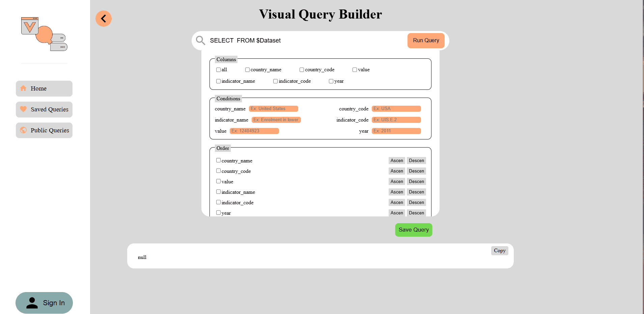The image size is (644, 314).
Task: Enable the 'all' columns checkbox
Action: tap(218, 70)
